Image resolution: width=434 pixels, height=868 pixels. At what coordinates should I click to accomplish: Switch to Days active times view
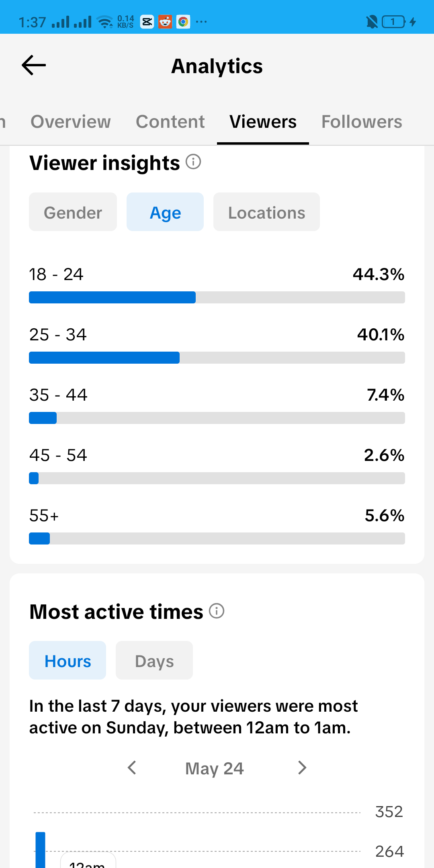tap(154, 660)
